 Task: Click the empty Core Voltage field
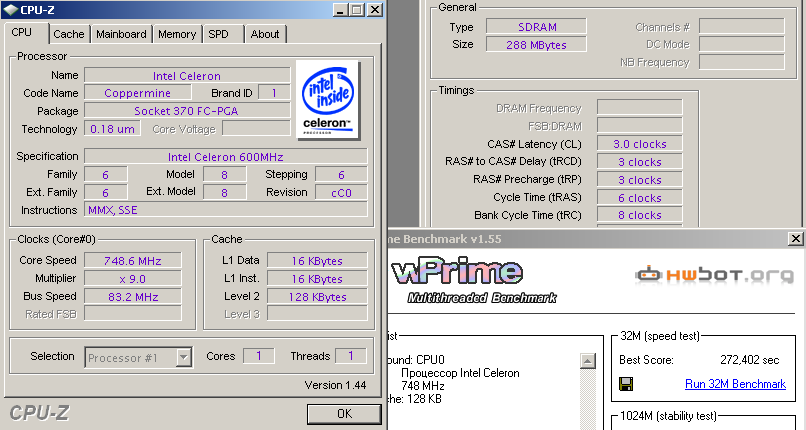click(x=256, y=128)
